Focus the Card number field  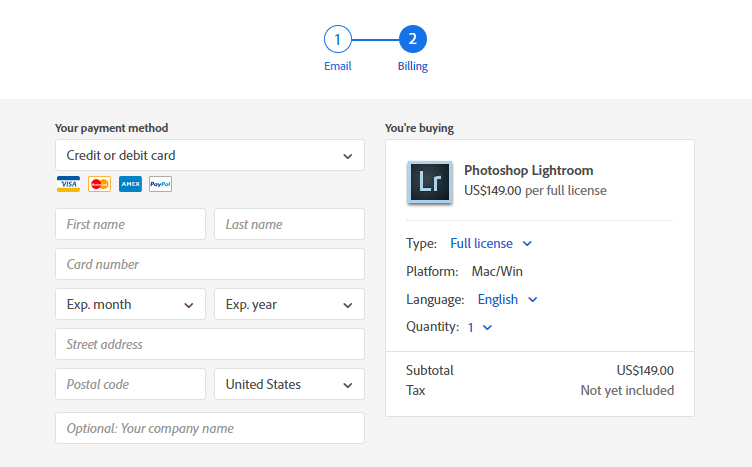point(210,264)
